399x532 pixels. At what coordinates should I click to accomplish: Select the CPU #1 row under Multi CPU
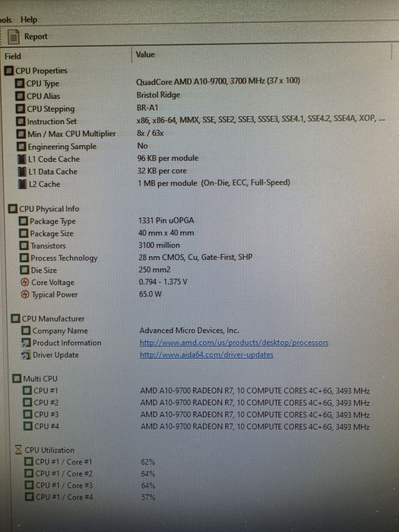point(196,391)
